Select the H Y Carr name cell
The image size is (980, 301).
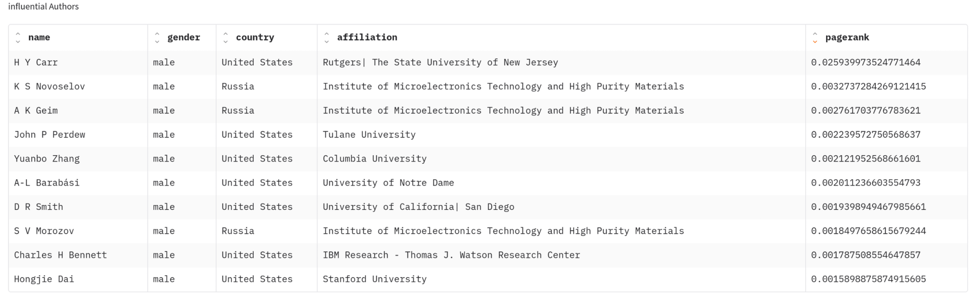(x=36, y=63)
